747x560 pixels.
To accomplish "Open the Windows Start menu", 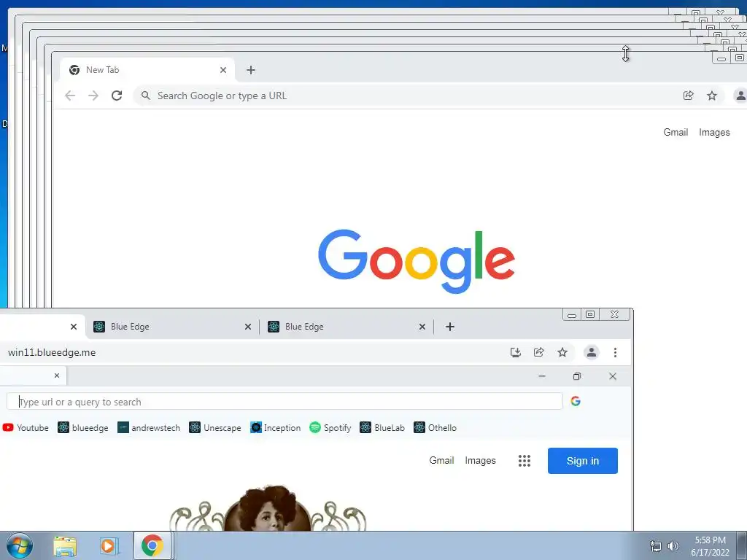I will point(20,545).
